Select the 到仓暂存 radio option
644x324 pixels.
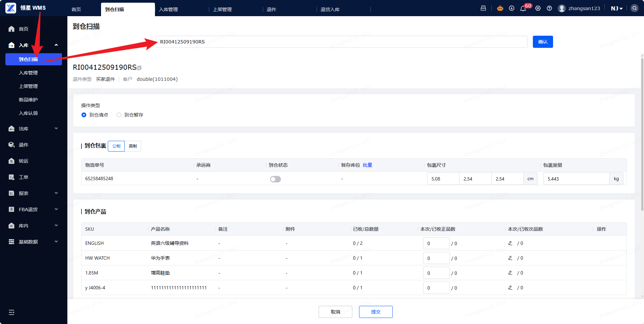tap(119, 115)
